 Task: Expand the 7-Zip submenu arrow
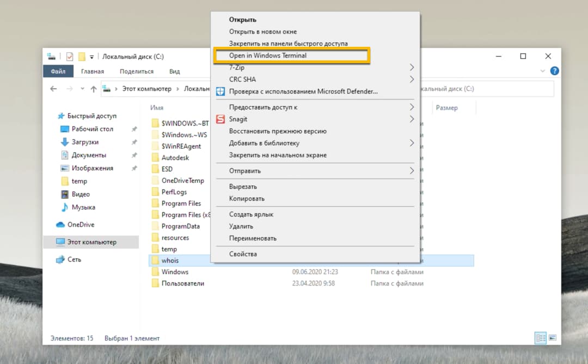[412, 67]
